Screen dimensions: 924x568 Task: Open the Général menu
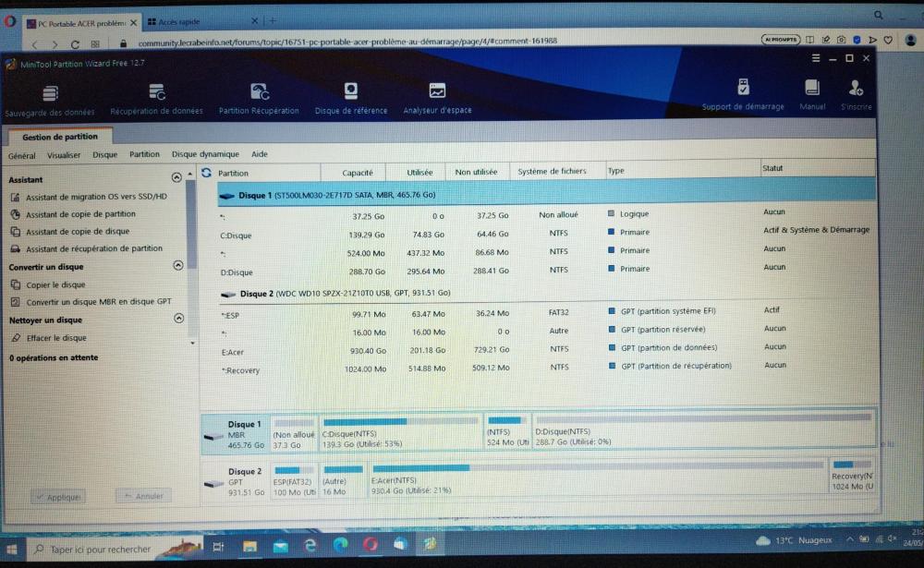pos(22,155)
